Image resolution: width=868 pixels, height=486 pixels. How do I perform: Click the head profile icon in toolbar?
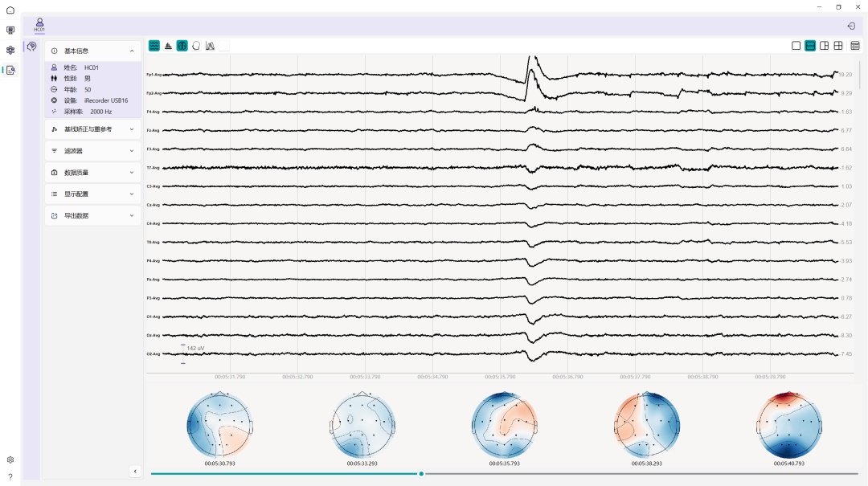tap(196, 46)
